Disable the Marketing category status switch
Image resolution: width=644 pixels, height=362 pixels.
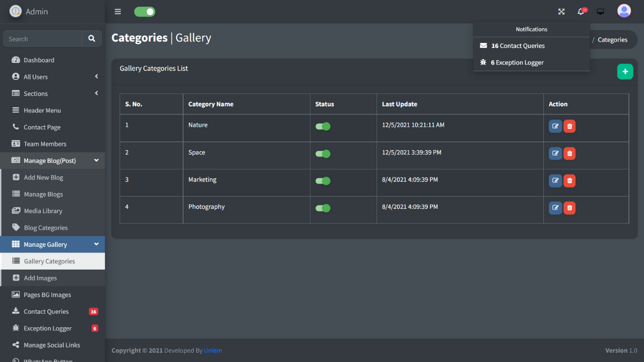323,180
